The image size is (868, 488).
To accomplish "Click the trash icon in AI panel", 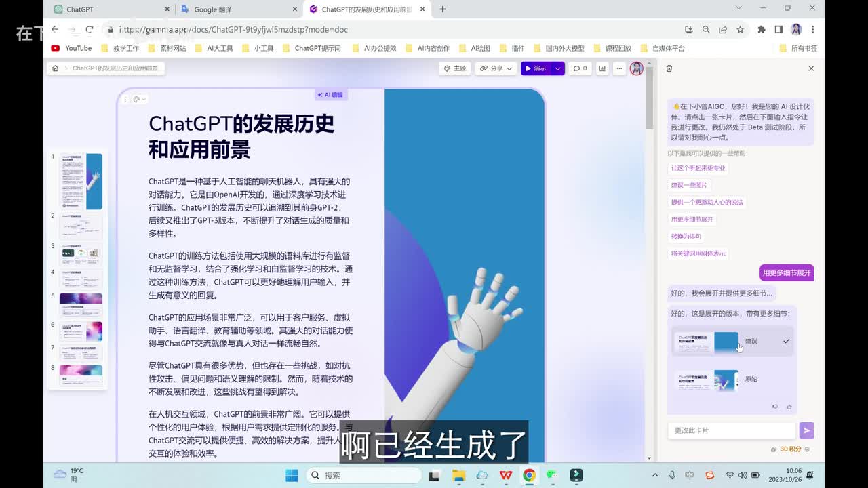I will click(669, 68).
